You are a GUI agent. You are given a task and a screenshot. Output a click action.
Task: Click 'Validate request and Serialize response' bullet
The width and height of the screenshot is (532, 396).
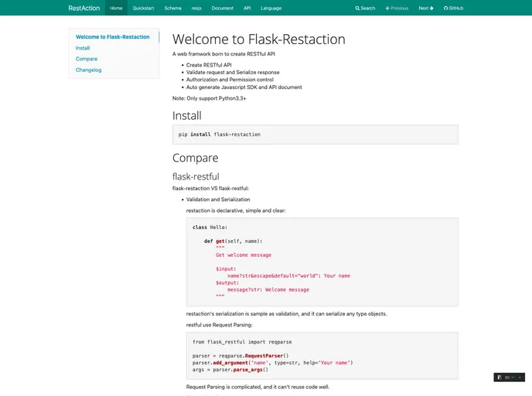coord(233,72)
